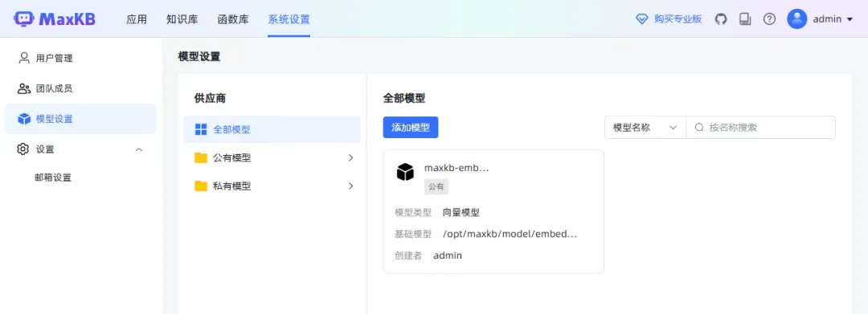Click the 公有 tag on model card
This screenshot has width=868, height=314.
pyautogui.click(x=436, y=186)
